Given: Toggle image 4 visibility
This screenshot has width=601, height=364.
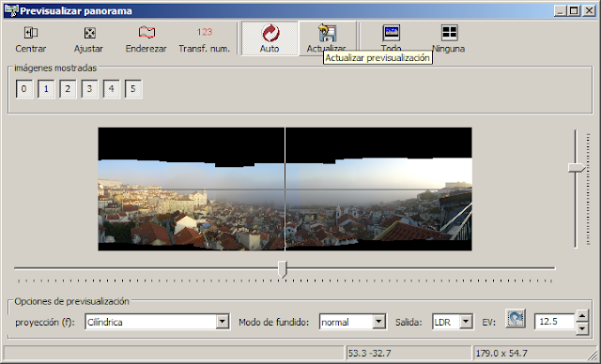Looking at the screenshot, I should click(112, 89).
